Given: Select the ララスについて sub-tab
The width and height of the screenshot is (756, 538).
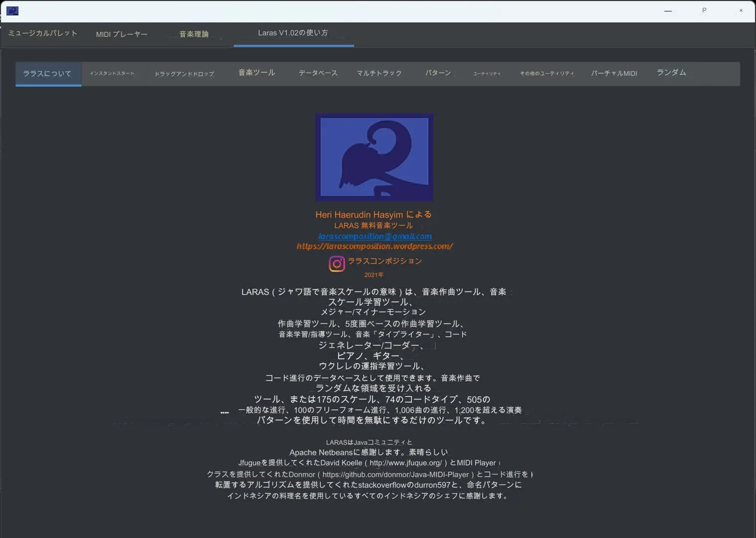Looking at the screenshot, I should tap(48, 74).
